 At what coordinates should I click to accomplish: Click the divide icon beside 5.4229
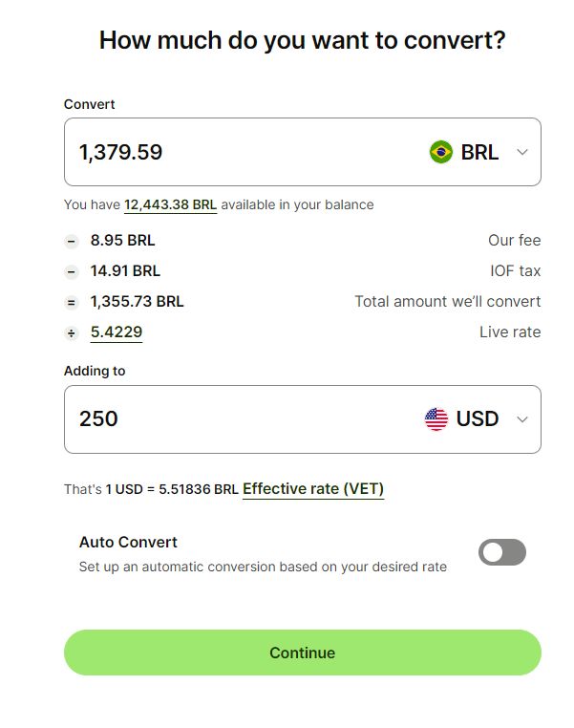71,332
